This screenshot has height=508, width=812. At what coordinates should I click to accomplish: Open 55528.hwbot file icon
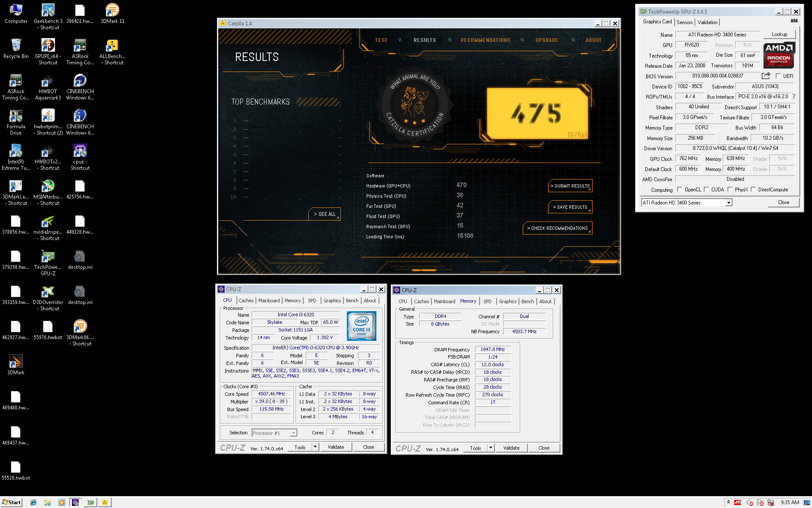[16, 470]
